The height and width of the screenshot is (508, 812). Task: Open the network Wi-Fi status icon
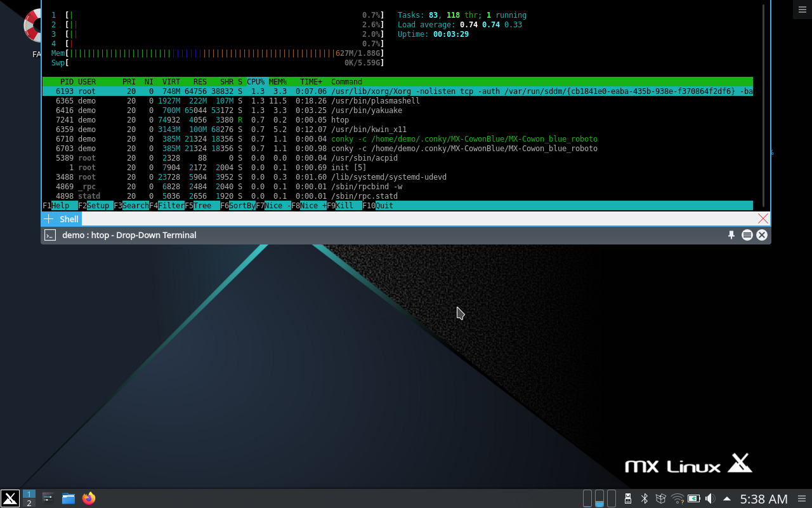(677, 498)
